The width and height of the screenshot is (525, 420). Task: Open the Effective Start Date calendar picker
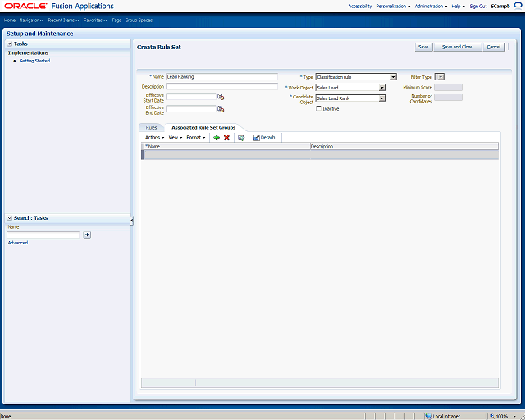point(221,97)
